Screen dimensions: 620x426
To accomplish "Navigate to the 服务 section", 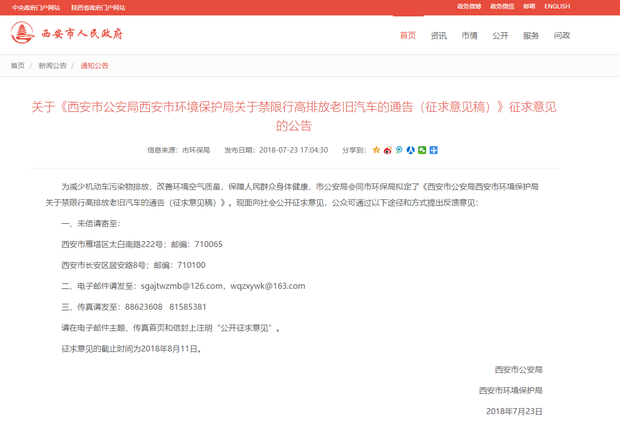I will [x=531, y=36].
